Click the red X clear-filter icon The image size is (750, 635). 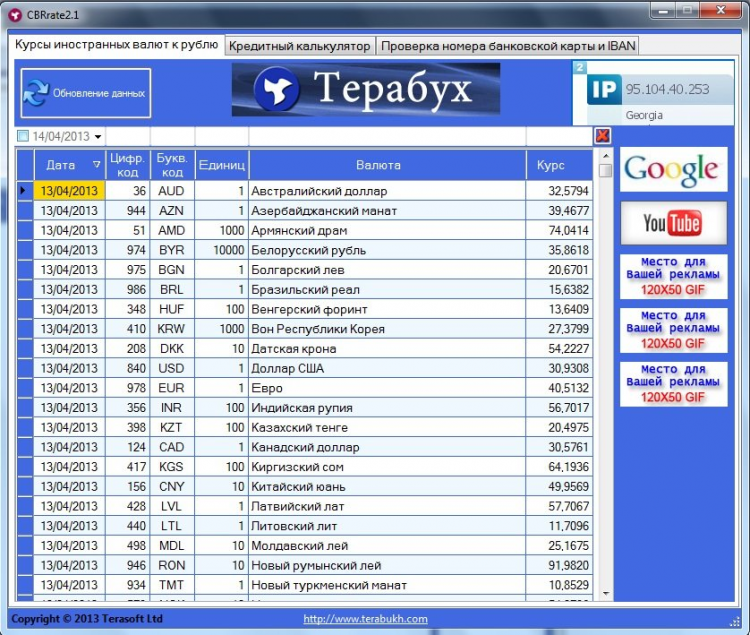point(602,136)
